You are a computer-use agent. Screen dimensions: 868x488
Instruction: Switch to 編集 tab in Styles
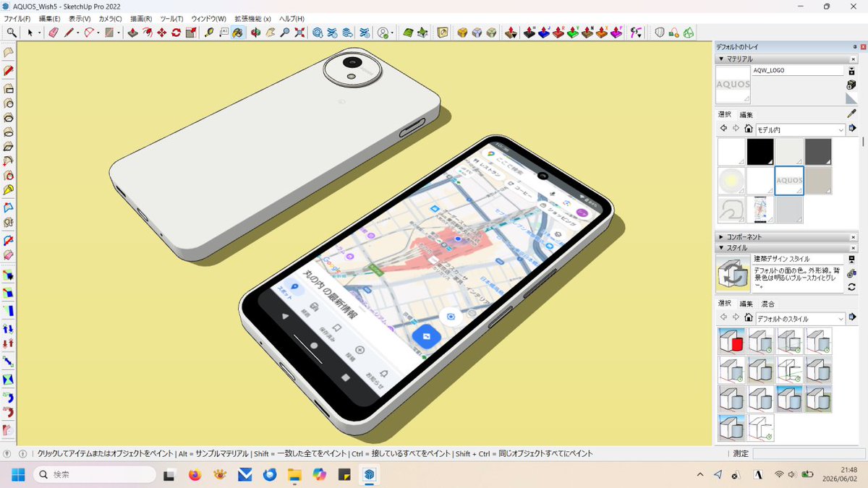click(x=746, y=304)
